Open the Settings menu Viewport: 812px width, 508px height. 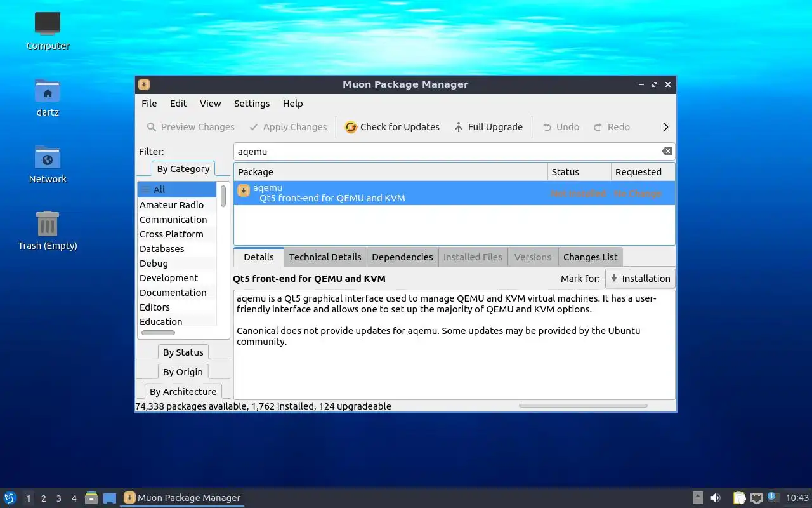(252, 104)
